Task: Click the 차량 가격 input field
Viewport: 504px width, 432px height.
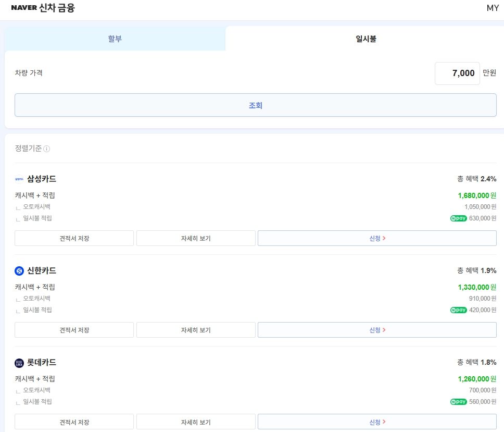Action: click(x=457, y=73)
